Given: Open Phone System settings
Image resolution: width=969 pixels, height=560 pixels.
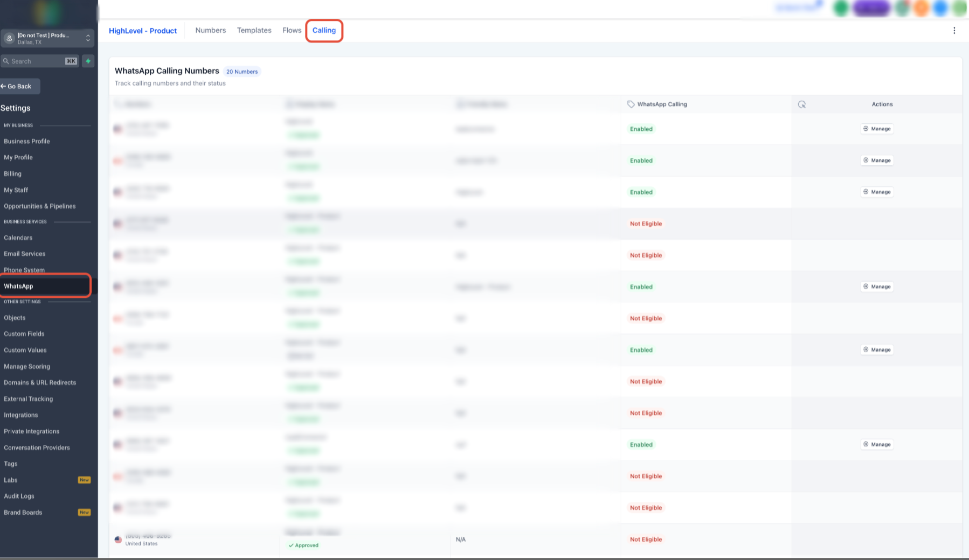Looking at the screenshot, I should (24, 270).
